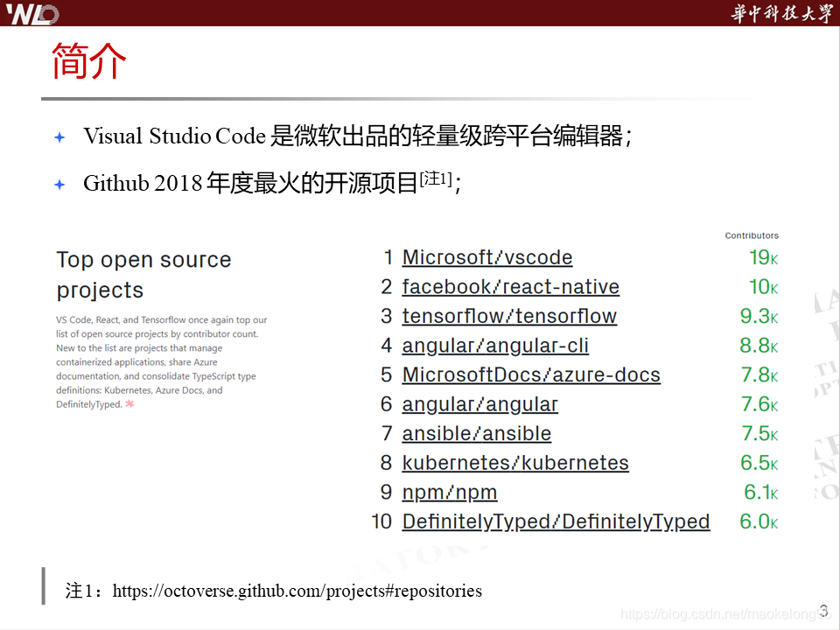This screenshot has width=840, height=630.
Task: Click the slide page number 3
Action: coord(823,611)
